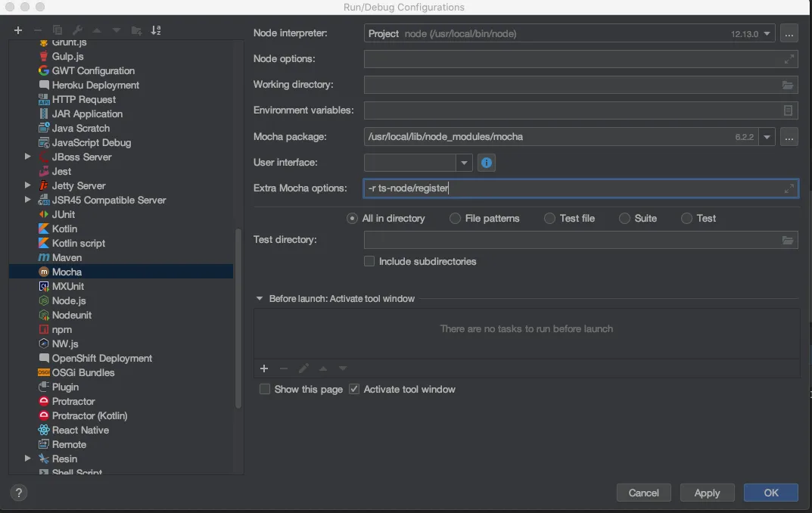Click the Sort Configurations alphabetically icon
812x513 pixels.
click(x=156, y=30)
